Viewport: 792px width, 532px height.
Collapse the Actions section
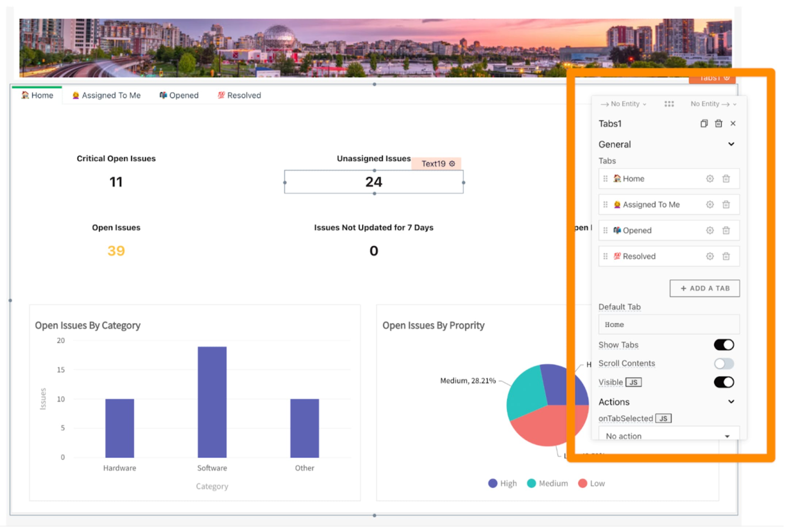[731, 401]
